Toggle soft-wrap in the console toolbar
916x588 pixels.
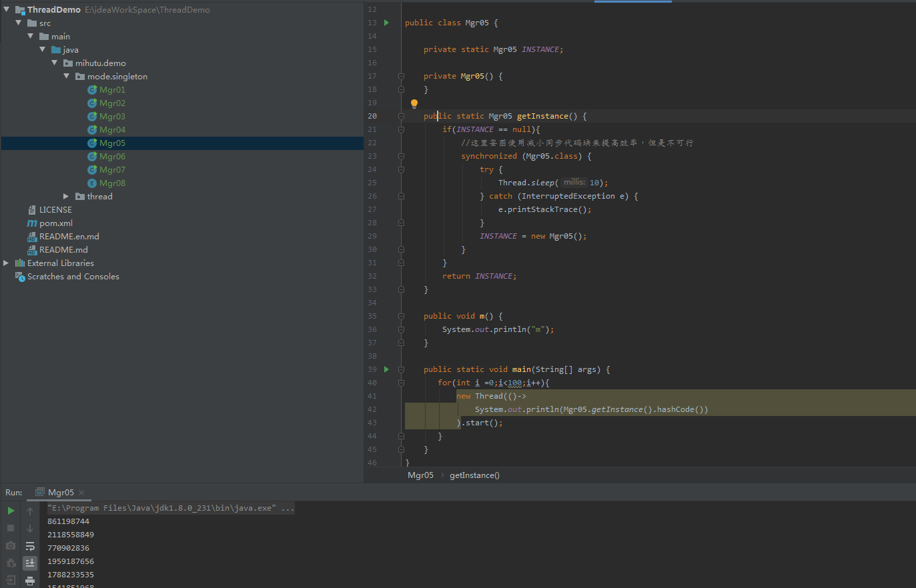click(30, 546)
